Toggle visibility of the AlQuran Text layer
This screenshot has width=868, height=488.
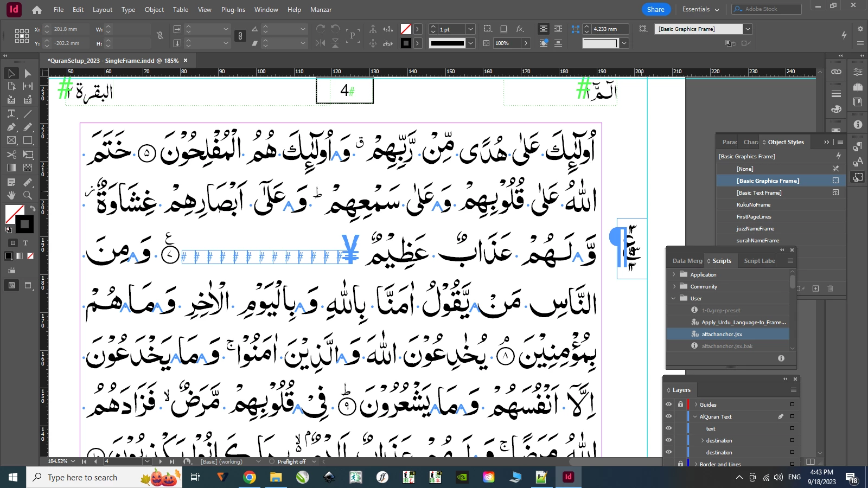pyautogui.click(x=668, y=416)
